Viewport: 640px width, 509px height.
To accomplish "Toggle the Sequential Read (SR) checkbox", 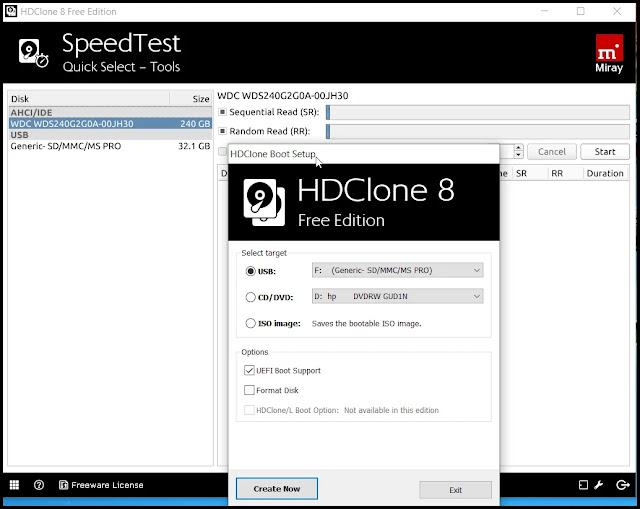I will pos(222,111).
